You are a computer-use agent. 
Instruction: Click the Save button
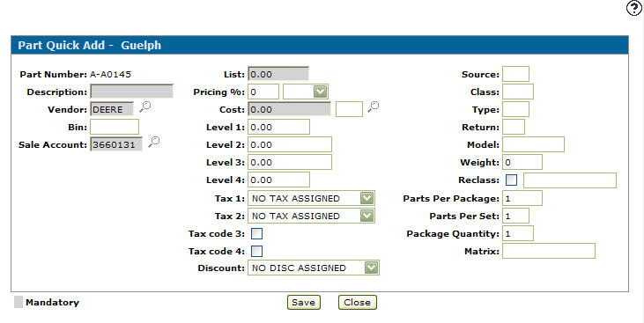(x=304, y=303)
